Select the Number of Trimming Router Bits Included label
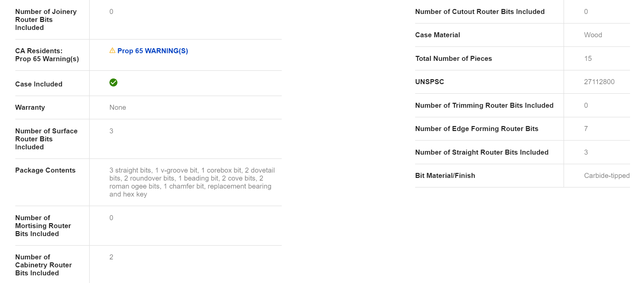The height and width of the screenshot is (283, 644). pos(484,105)
